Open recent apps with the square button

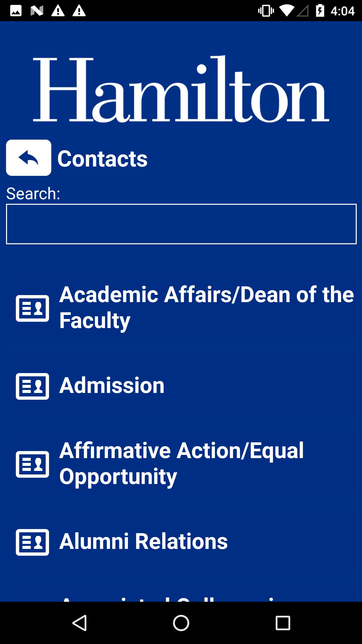pyautogui.click(x=283, y=623)
